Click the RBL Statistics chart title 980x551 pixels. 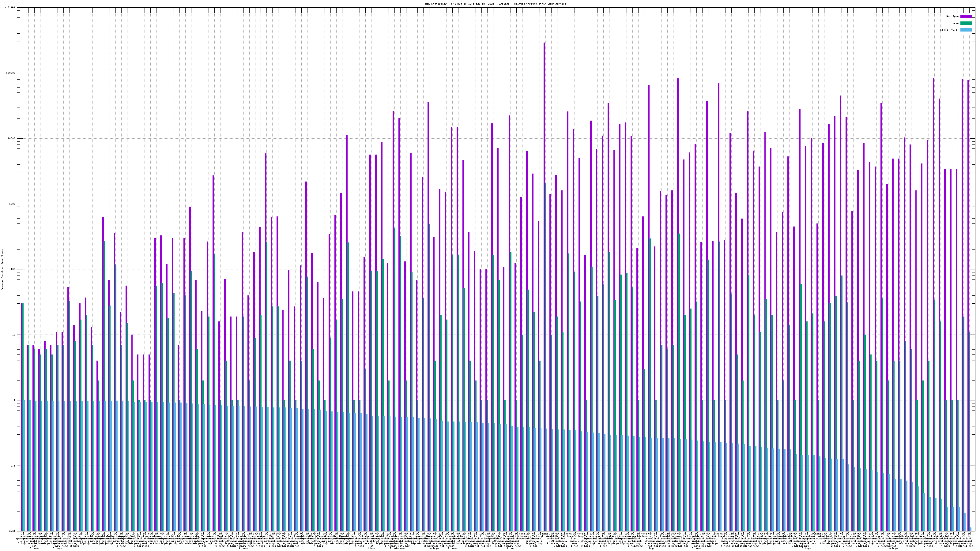coord(495,4)
